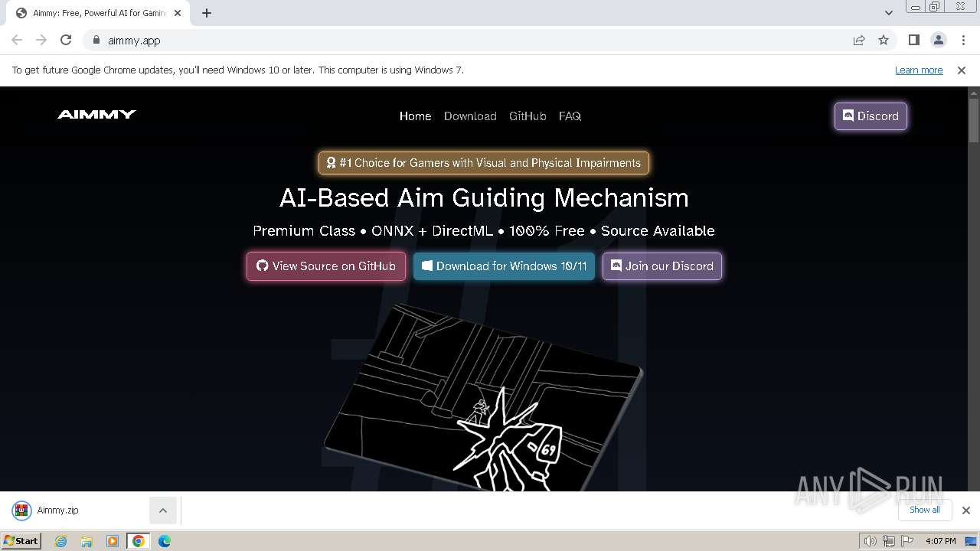The image size is (980, 551).
Task: Click the address bar with aimmy.app
Action: (467, 41)
